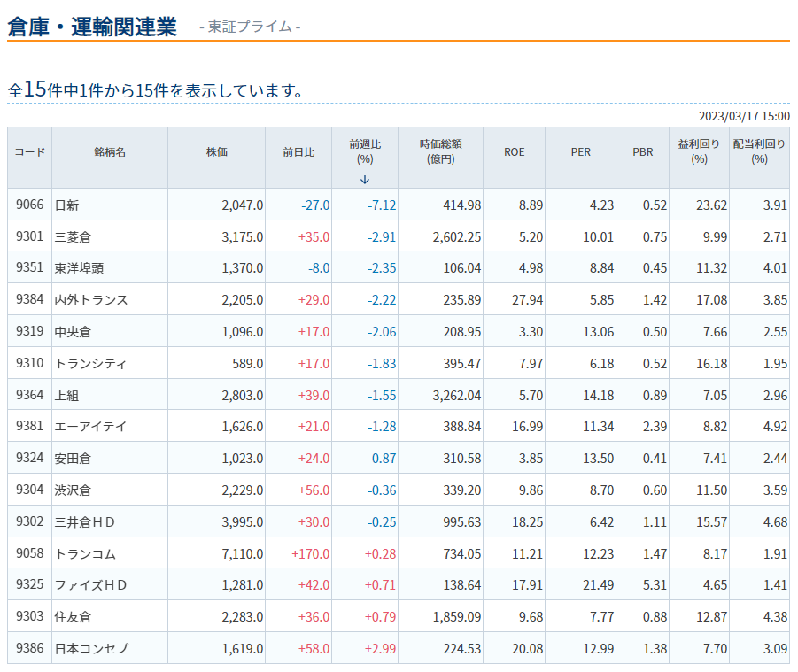This screenshot has height=672, width=798.
Task: Select code 9325
Action: click(29, 584)
